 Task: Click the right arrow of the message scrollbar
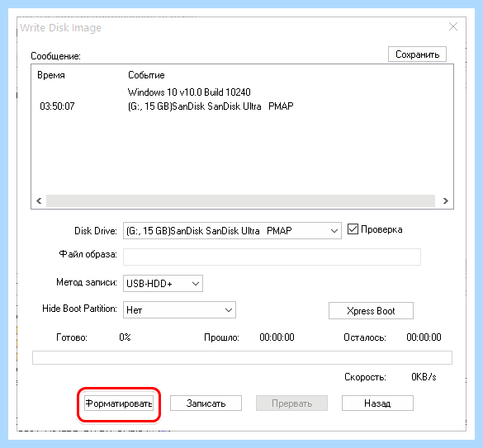(445, 200)
